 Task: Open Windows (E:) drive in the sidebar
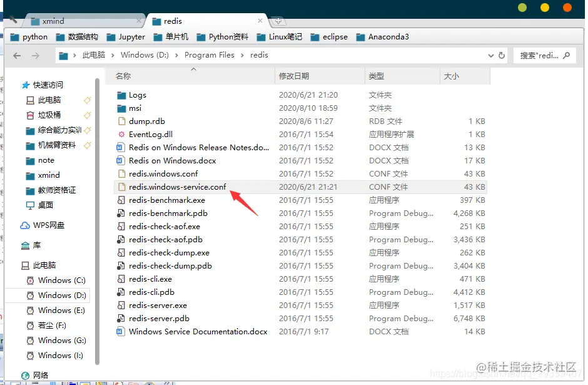pos(56,311)
